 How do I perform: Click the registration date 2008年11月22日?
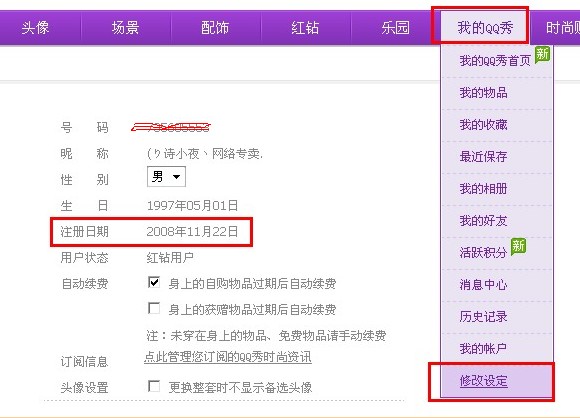tap(192, 232)
